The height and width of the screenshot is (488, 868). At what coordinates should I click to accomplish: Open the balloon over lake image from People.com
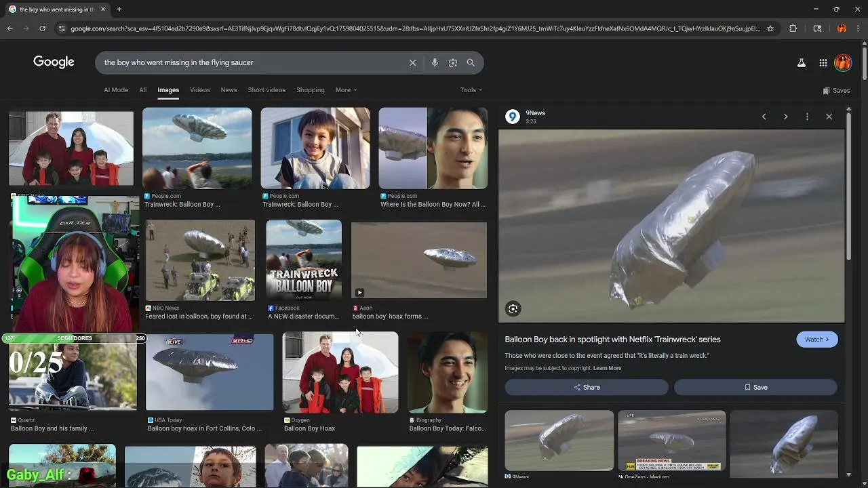(x=197, y=148)
